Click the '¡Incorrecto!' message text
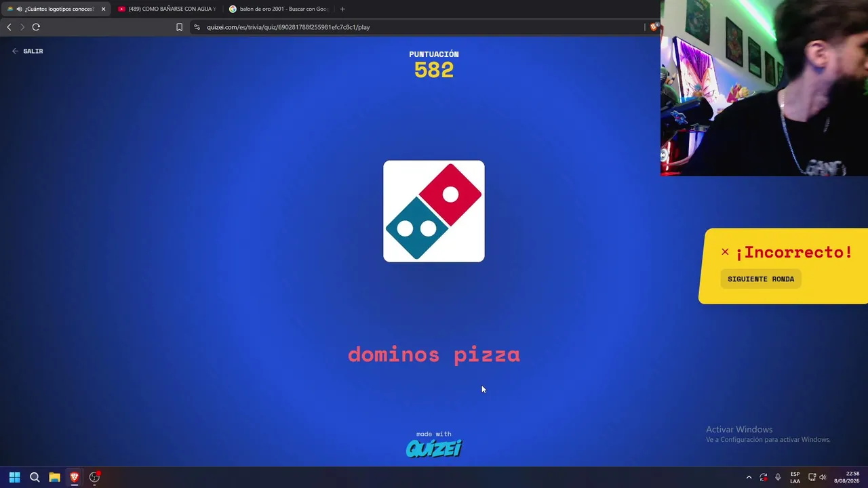The image size is (868, 488). click(x=793, y=252)
